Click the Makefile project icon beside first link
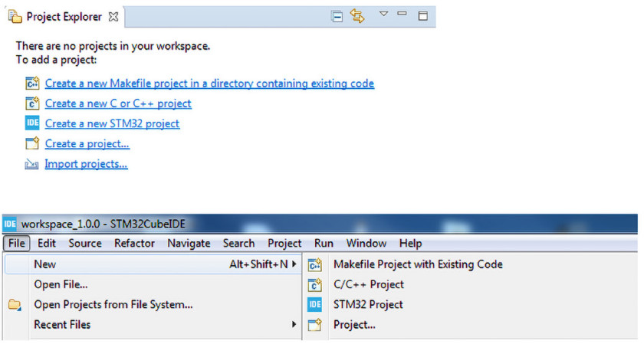 (32, 83)
